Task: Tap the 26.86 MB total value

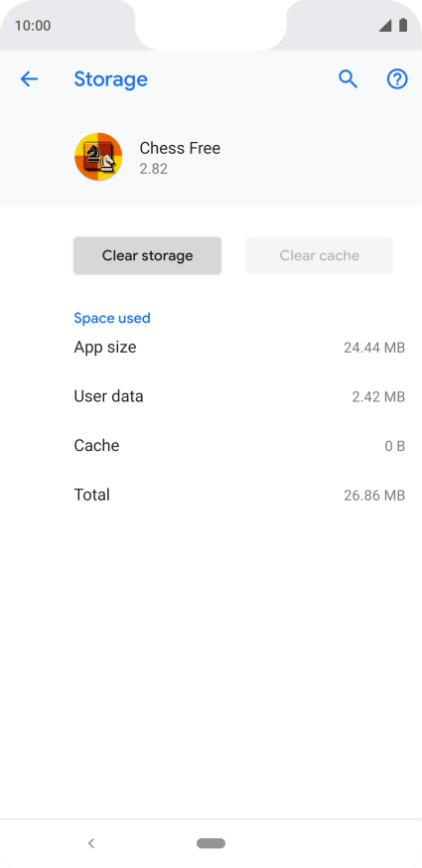Action: point(374,496)
